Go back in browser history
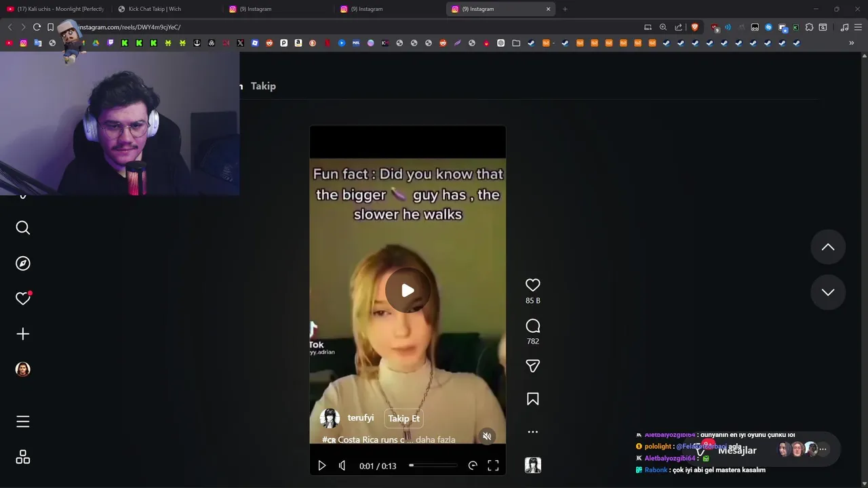Image resolution: width=868 pixels, height=488 pixels. point(9,27)
